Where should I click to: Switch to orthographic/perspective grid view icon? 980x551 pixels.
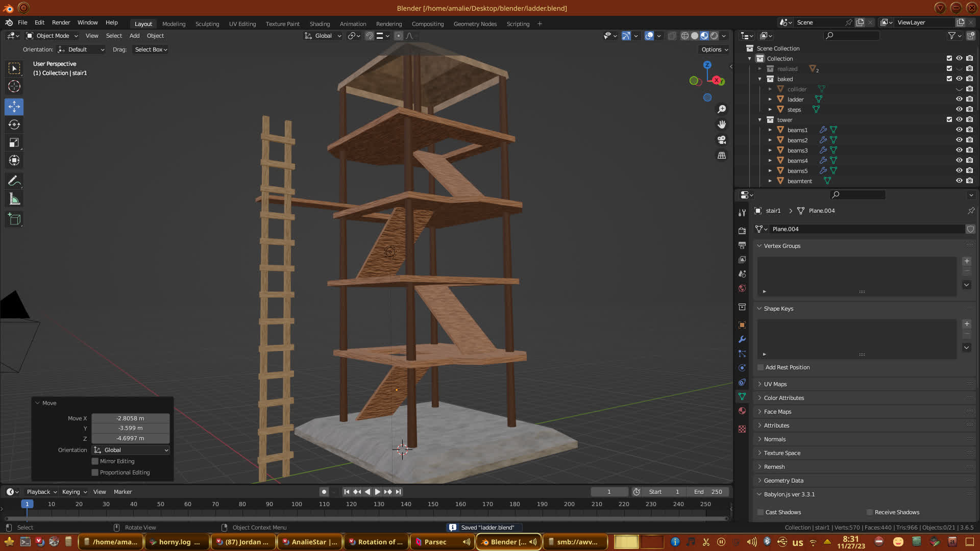pos(722,156)
